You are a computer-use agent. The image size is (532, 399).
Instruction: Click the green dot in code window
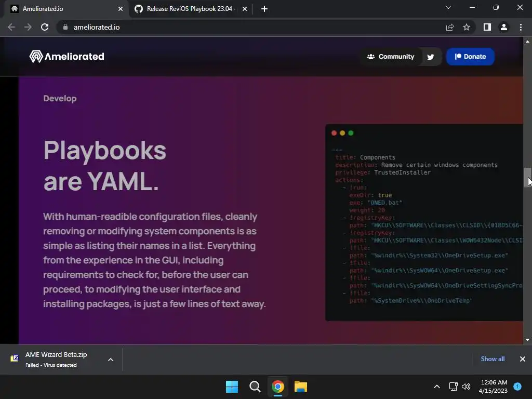pyautogui.click(x=351, y=133)
